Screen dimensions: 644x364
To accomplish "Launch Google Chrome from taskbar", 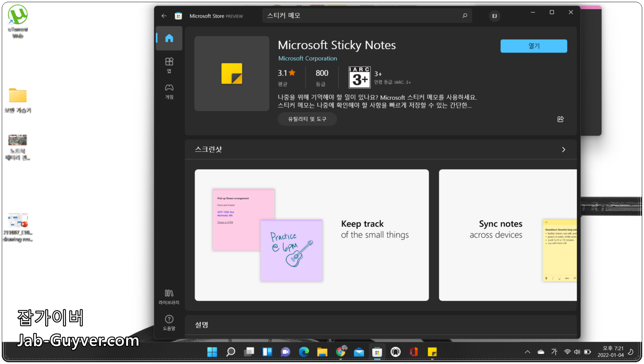I will 341,352.
